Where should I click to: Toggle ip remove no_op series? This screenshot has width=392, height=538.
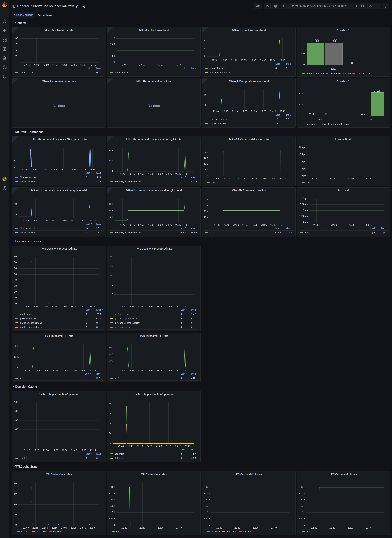(x=28, y=318)
